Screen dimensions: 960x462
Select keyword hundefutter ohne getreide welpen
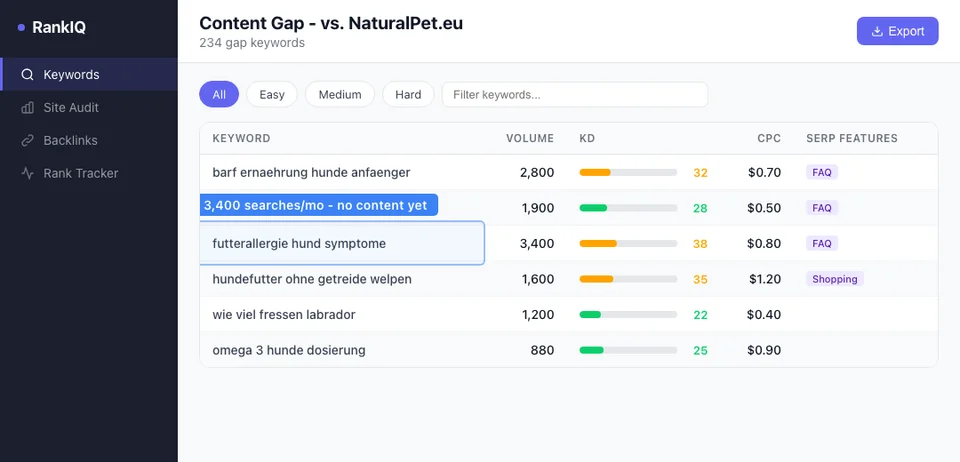(x=312, y=279)
